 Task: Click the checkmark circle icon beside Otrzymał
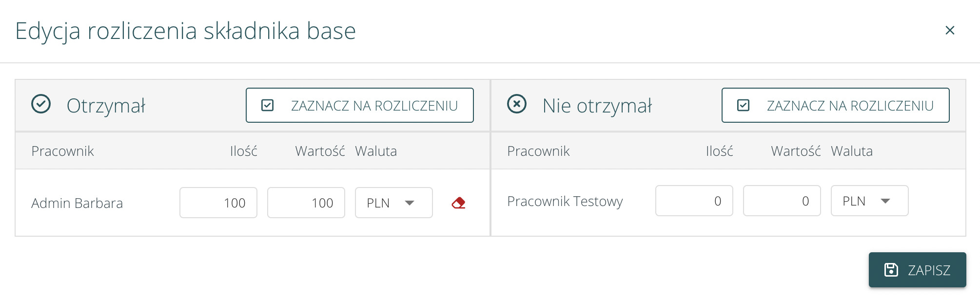tap(41, 104)
